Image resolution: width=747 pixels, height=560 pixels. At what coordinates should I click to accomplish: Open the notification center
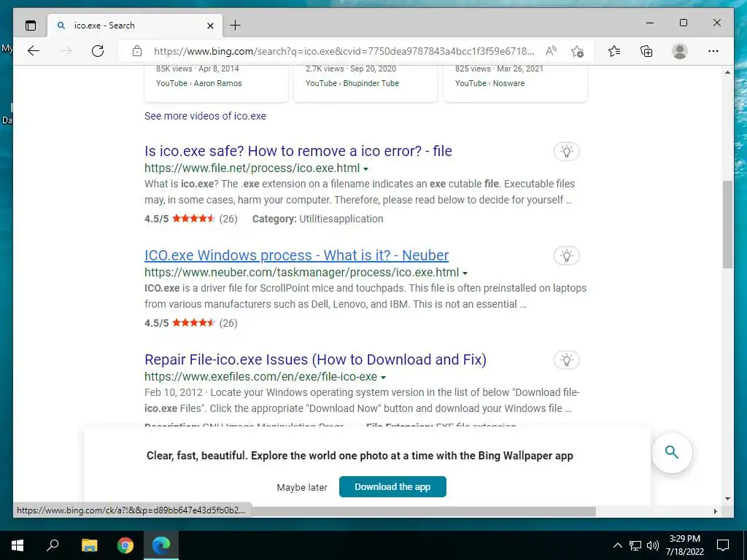tap(723, 545)
